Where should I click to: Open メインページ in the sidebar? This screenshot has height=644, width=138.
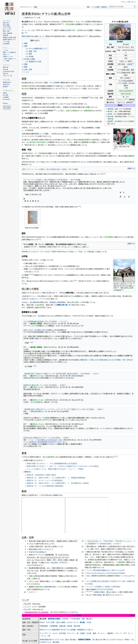pos(7,21)
